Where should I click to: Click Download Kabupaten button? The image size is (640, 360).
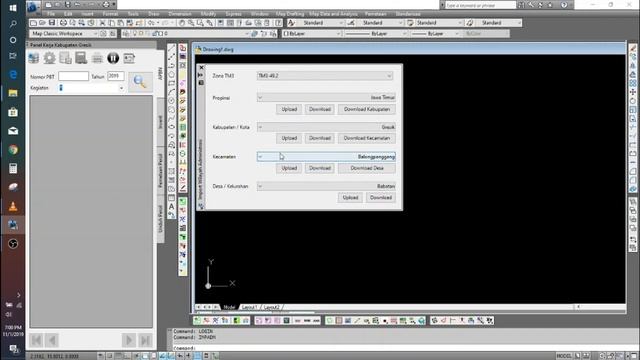tap(367, 109)
